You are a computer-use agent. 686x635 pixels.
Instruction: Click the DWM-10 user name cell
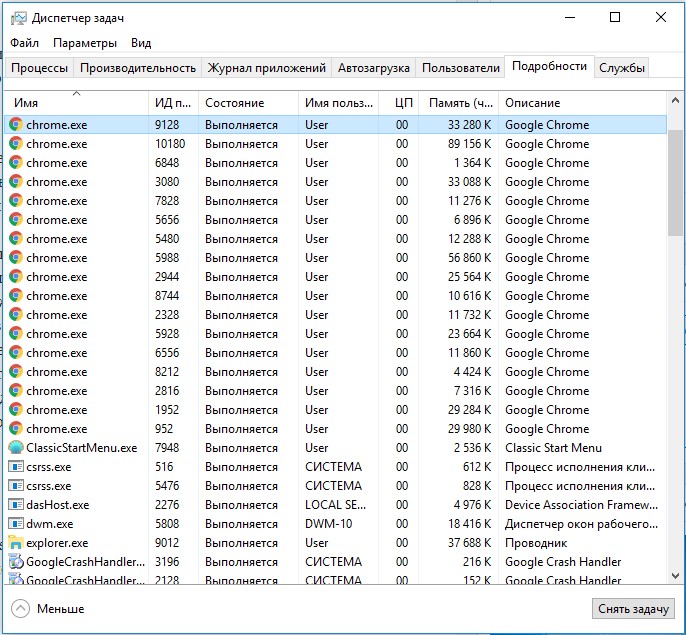click(x=329, y=524)
